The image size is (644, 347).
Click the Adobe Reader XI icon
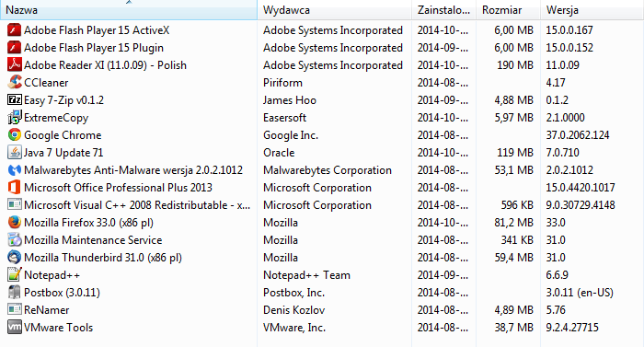(15, 65)
